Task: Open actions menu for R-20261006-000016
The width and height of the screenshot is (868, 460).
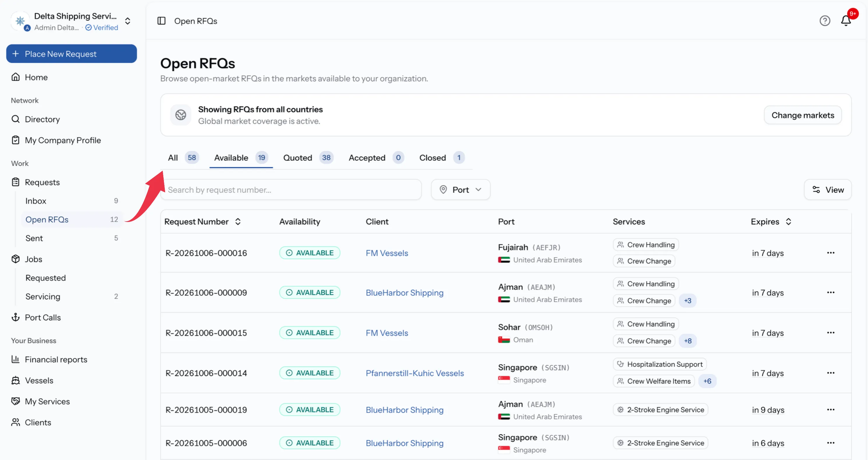Action: pos(831,252)
